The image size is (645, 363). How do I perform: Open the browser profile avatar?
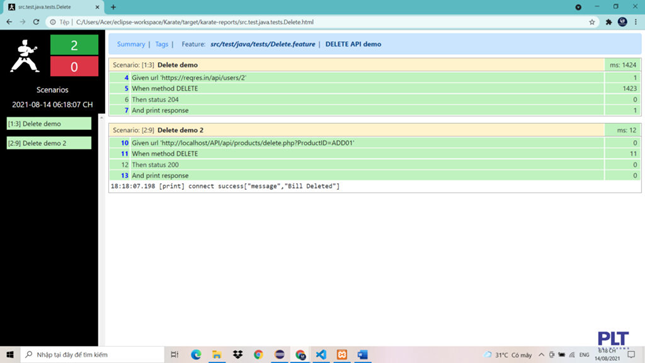click(x=622, y=22)
